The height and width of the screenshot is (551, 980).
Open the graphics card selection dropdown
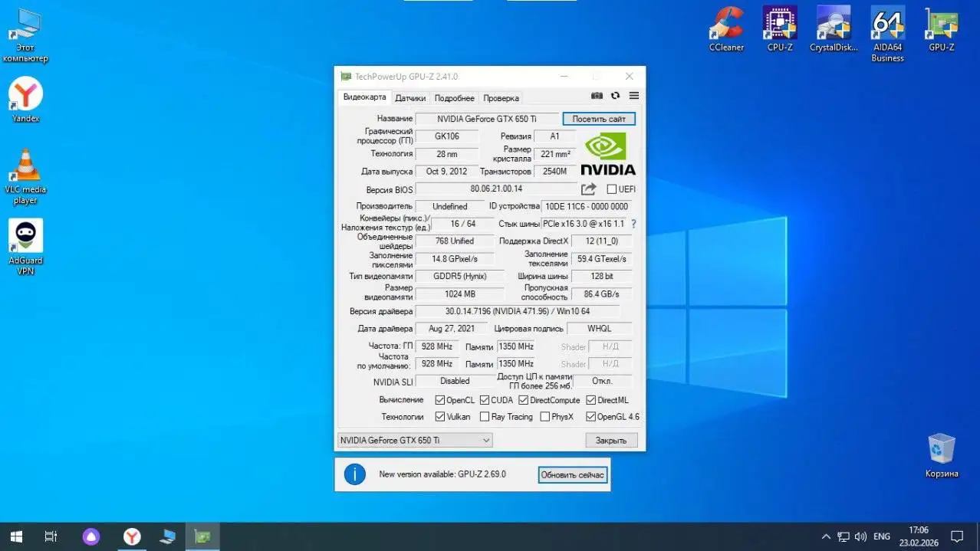(x=485, y=440)
